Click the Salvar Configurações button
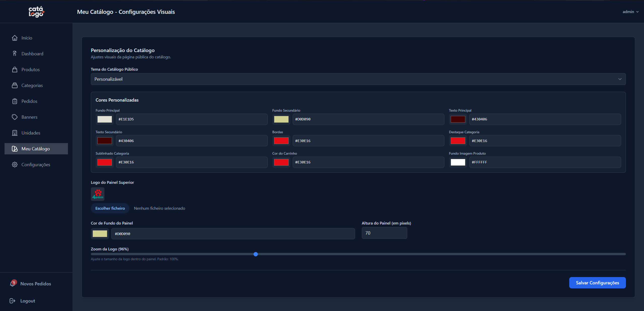The image size is (644, 311). [597, 283]
